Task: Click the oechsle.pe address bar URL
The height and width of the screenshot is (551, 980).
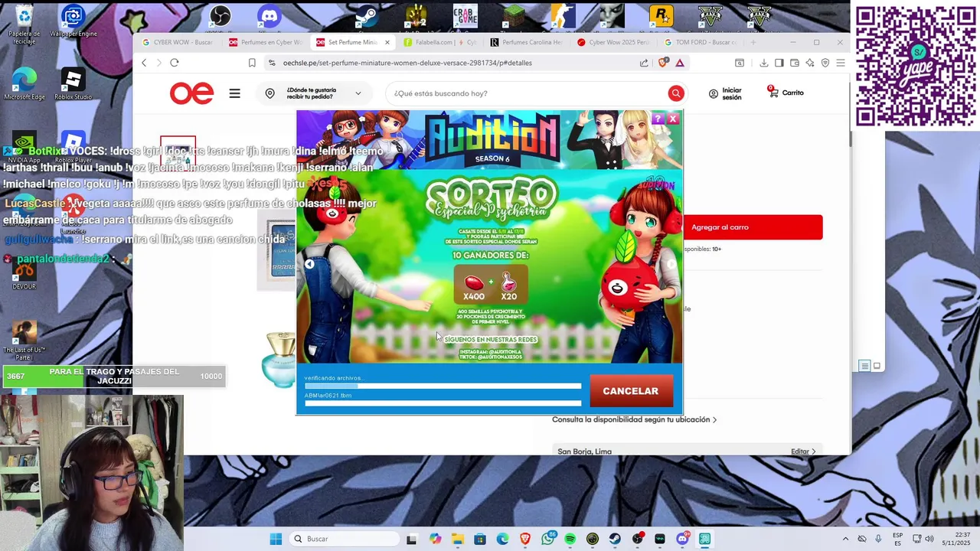Action: tap(407, 63)
